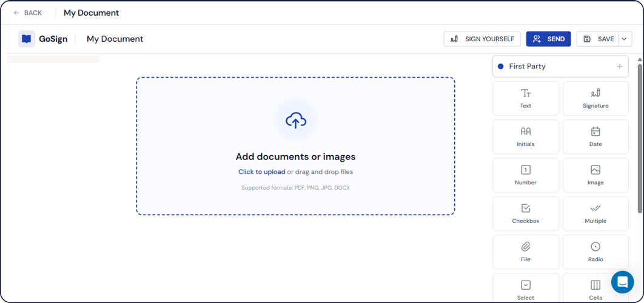The image size is (644, 303).
Task: Click the cloud upload icon
Action: pyautogui.click(x=296, y=119)
